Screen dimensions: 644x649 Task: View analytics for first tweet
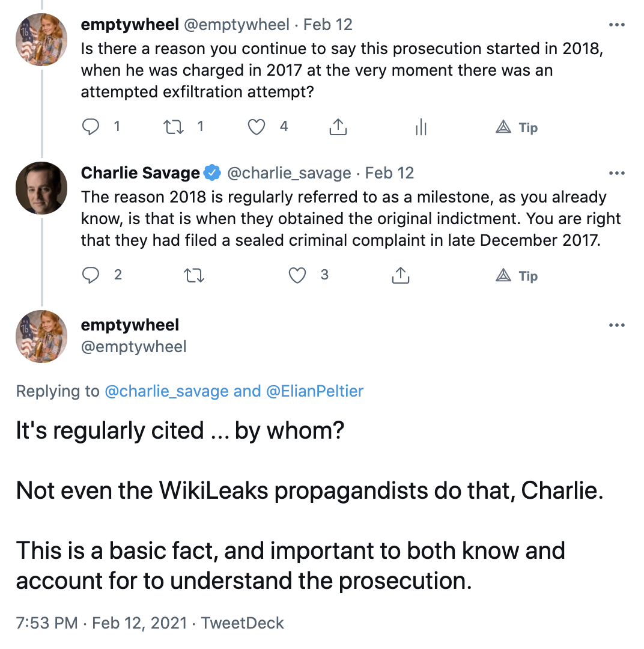(x=421, y=127)
